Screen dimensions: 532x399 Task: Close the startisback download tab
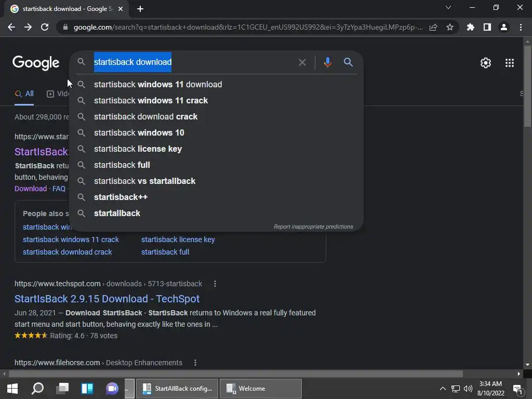click(x=121, y=9)
